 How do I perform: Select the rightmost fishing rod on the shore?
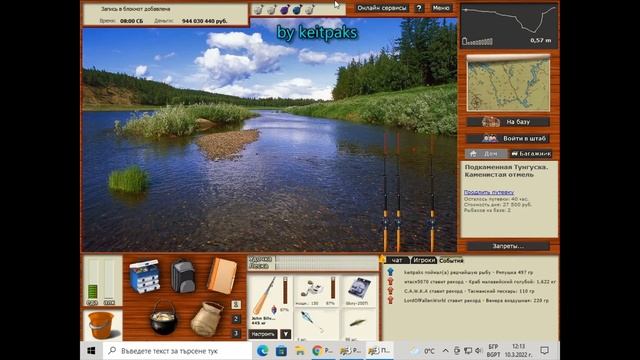(x=432, y=192)
